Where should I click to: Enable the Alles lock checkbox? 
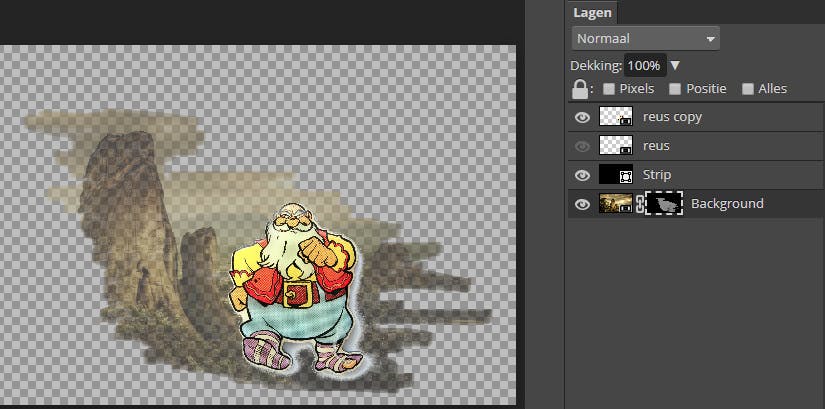pos(748,89)
